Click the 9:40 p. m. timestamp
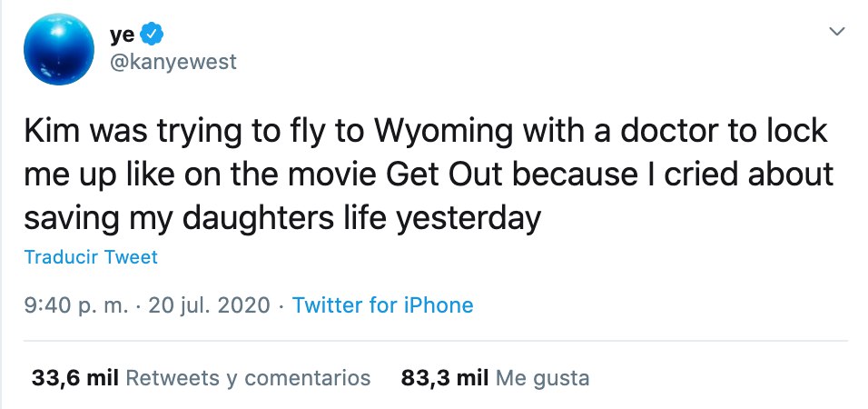The image size is (868, 409). pyautogui.click(x=76, y=305)
